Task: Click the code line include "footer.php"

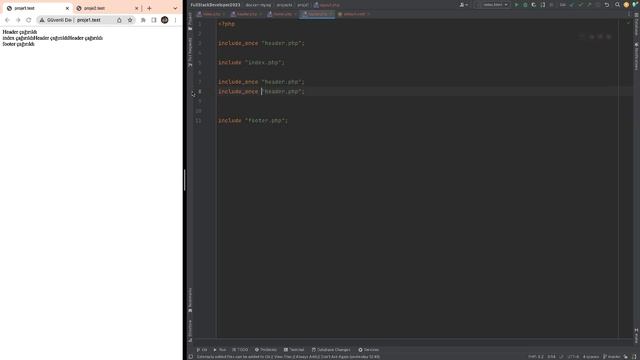Action: point(253,120)
